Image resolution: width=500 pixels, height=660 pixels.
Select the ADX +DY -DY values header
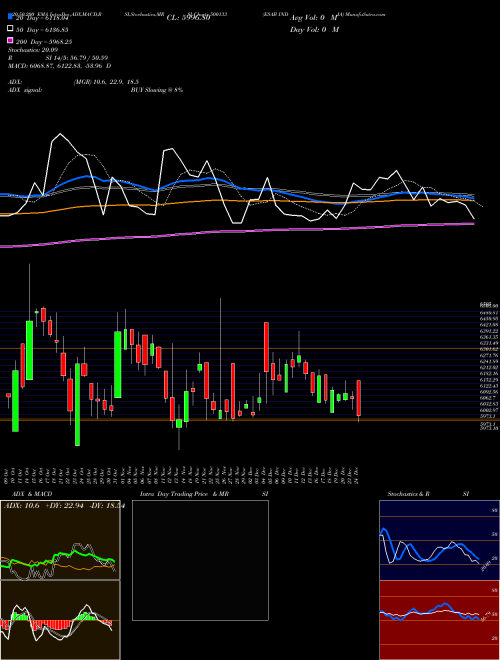point(64,506)
